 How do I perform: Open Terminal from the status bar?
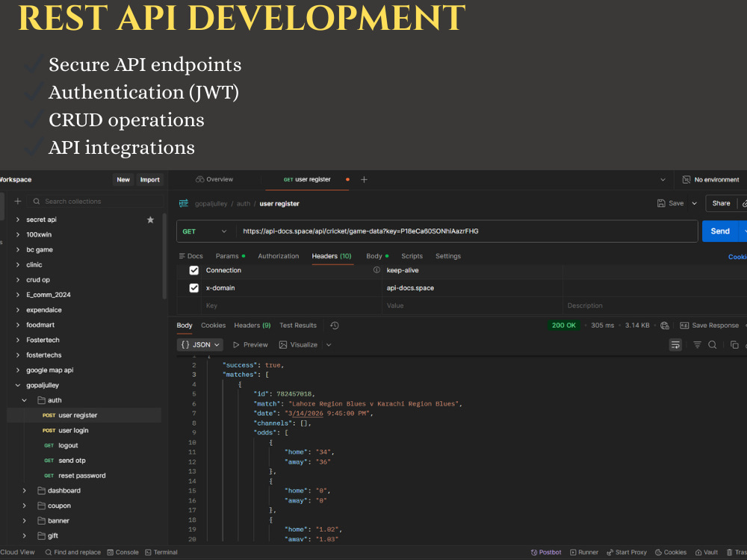[x=161, y=553]
